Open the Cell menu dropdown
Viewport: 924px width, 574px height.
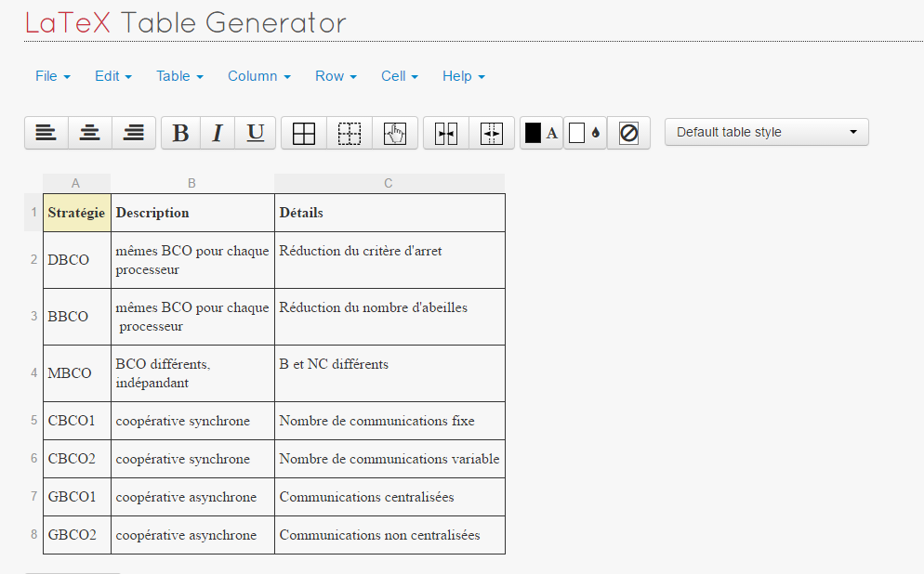pyautogui.click(x=399, y=76)
